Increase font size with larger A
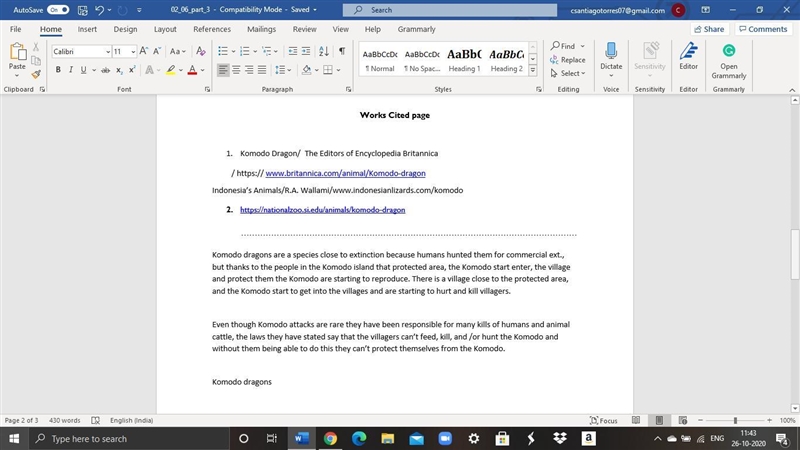This screenshot has height=450, width=800. click(x=144, y=51)
